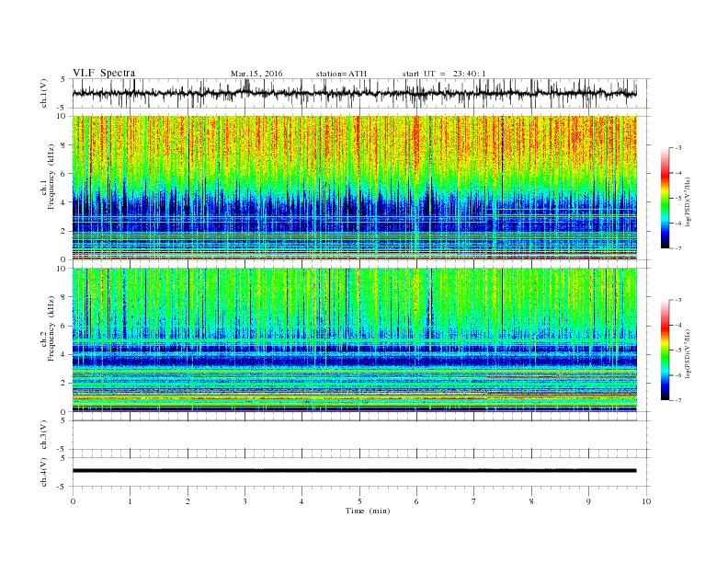Click the "VLF Spectra" plot title
The image size is (728, 563).
104,73
